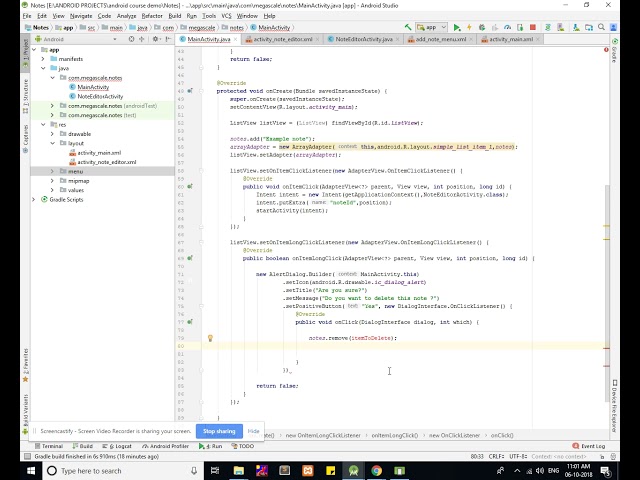640x480 pixels.
Task: Collapse the res folder node
Action: click(x=43, y=124)
